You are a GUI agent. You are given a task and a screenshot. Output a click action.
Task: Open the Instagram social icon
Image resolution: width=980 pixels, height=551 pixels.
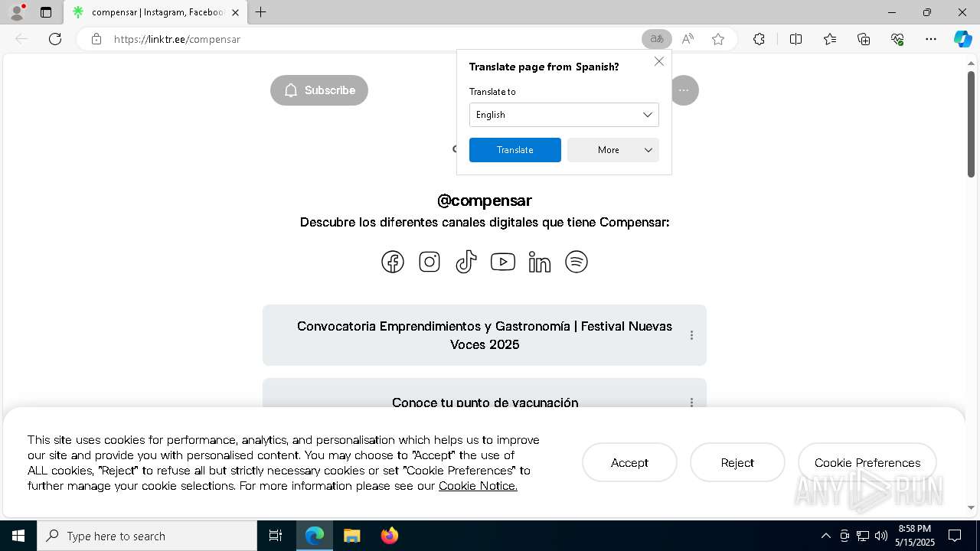pos(430,262)
